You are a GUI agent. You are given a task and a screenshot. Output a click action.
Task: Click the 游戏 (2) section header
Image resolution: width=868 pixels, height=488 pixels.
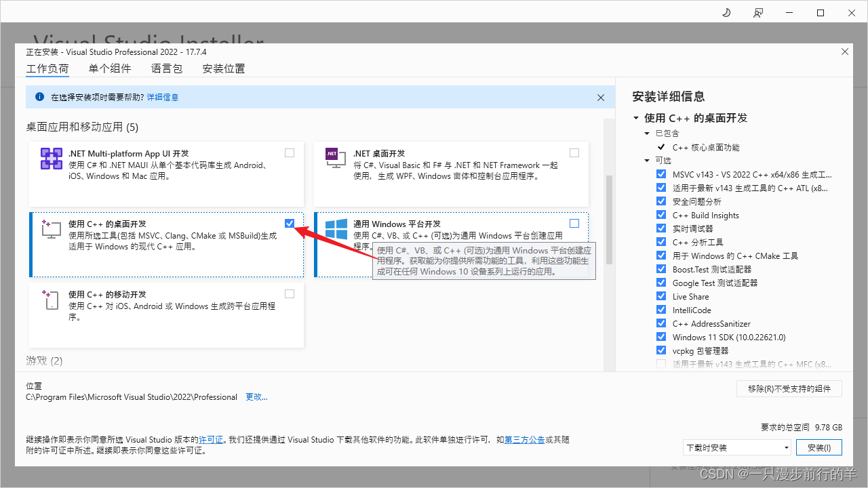pyautogui.click(x=44, y=361)
